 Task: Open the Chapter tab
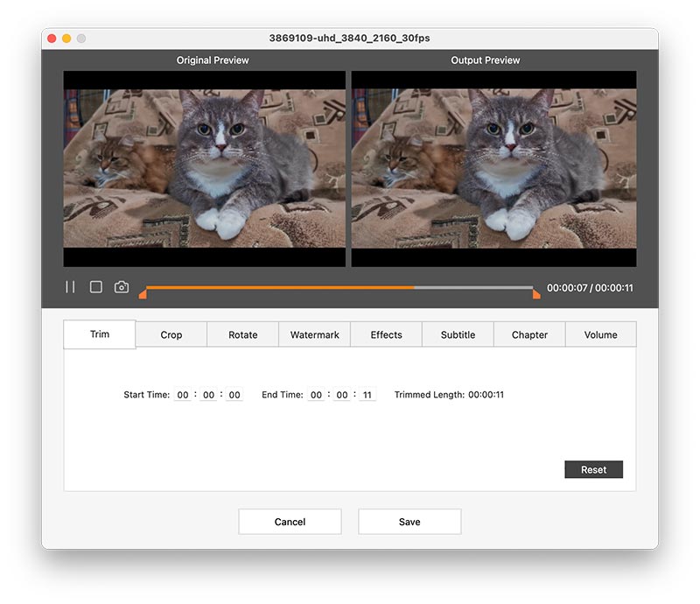[529, 334]
